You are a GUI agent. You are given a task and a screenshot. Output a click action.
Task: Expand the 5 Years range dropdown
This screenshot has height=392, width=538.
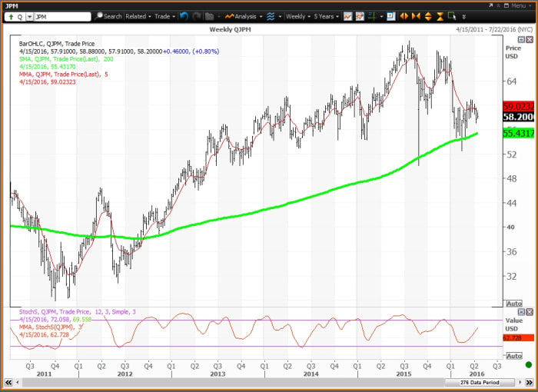coord(327,16)
